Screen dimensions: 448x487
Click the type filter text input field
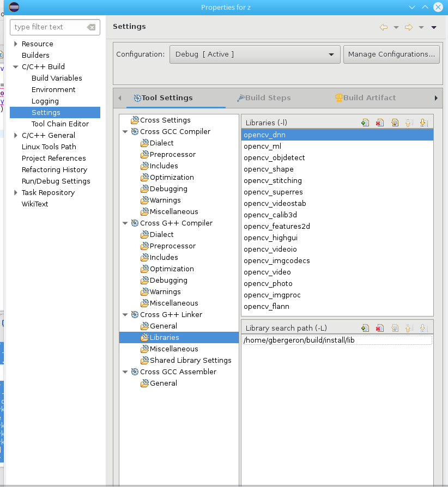[x=48, y=27]
